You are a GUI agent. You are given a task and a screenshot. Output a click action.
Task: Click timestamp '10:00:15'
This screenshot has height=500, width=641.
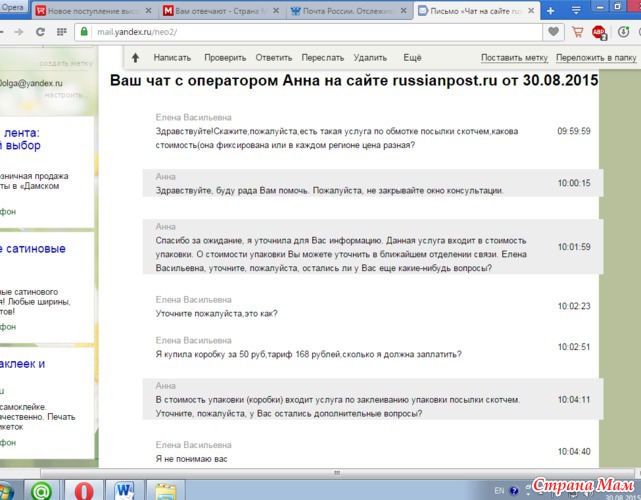574,183
